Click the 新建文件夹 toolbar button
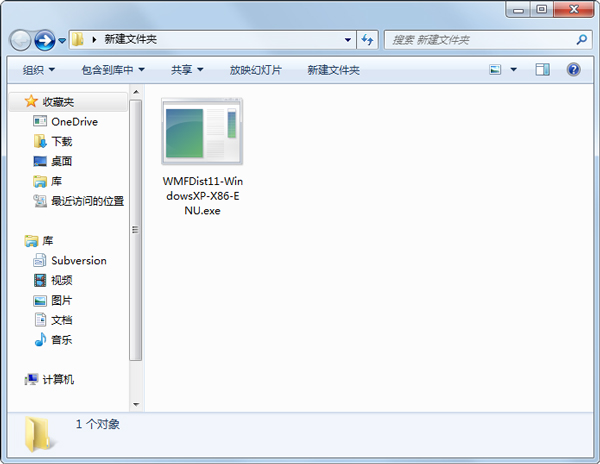Viewport: 600px width, 464px height. click(x=333, y=70)
